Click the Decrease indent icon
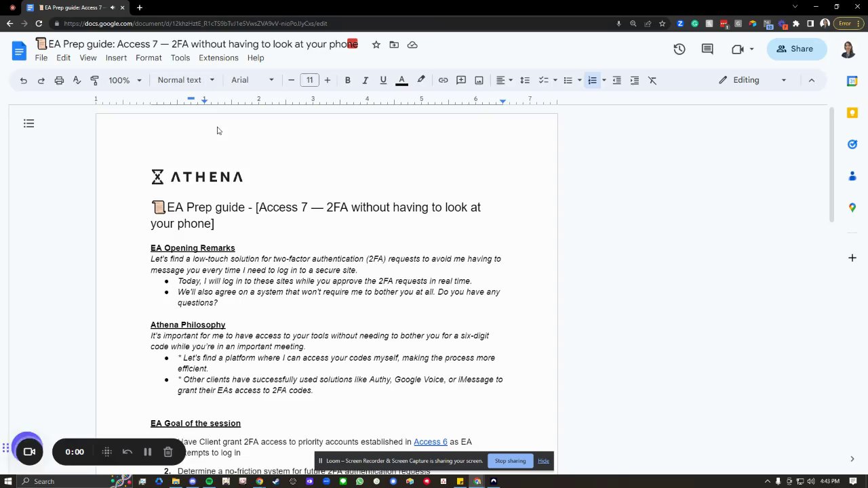The image size is (868, 488). (616, 80)
